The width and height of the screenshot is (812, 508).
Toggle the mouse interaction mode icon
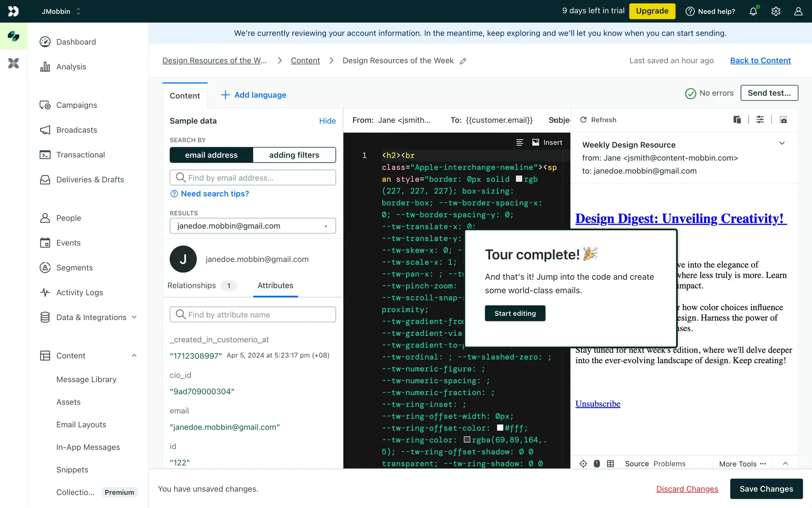(597, 464)
